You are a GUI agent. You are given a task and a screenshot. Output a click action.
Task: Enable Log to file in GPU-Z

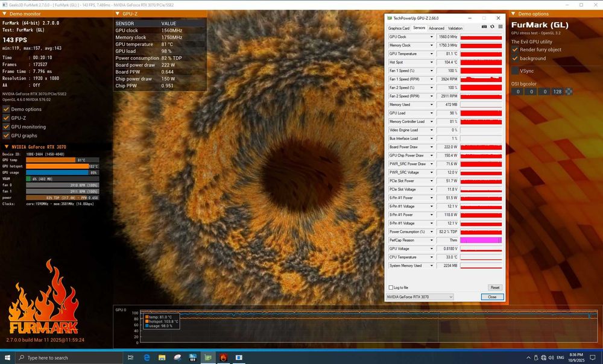(x=391, y=287)
